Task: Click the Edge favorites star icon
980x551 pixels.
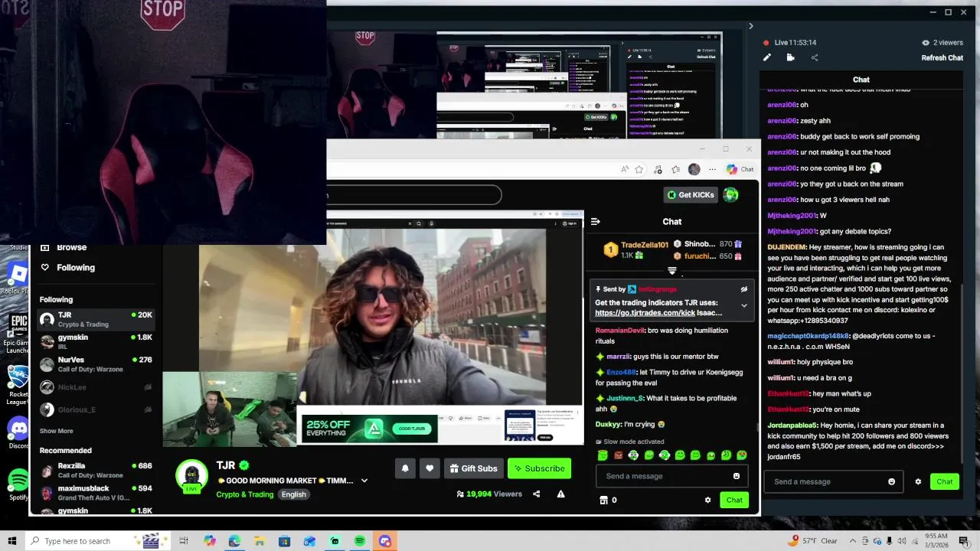Action: (x=639, y=169)
